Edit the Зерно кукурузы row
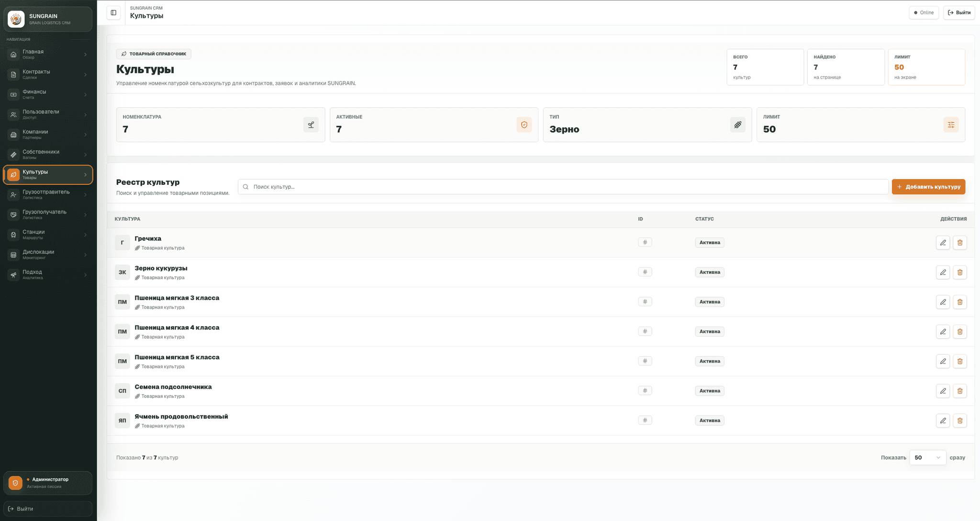980x521 pixels. 943,272
